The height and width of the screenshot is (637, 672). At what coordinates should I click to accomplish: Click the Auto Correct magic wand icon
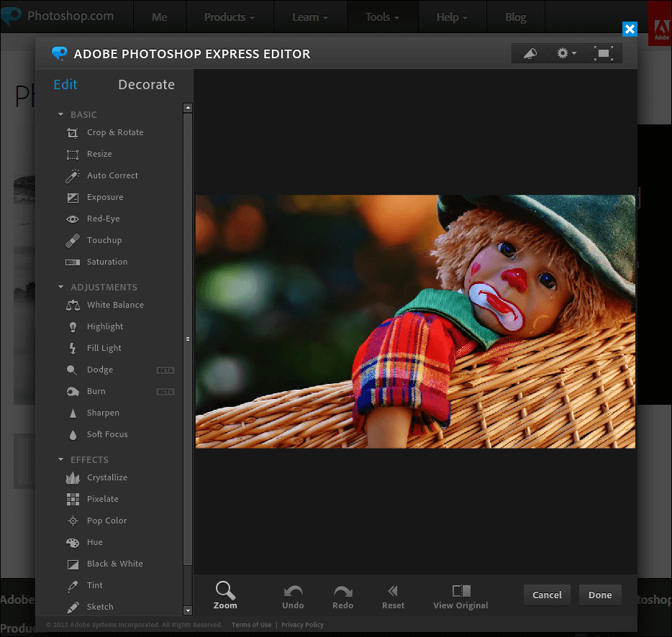tap(73, 176)
